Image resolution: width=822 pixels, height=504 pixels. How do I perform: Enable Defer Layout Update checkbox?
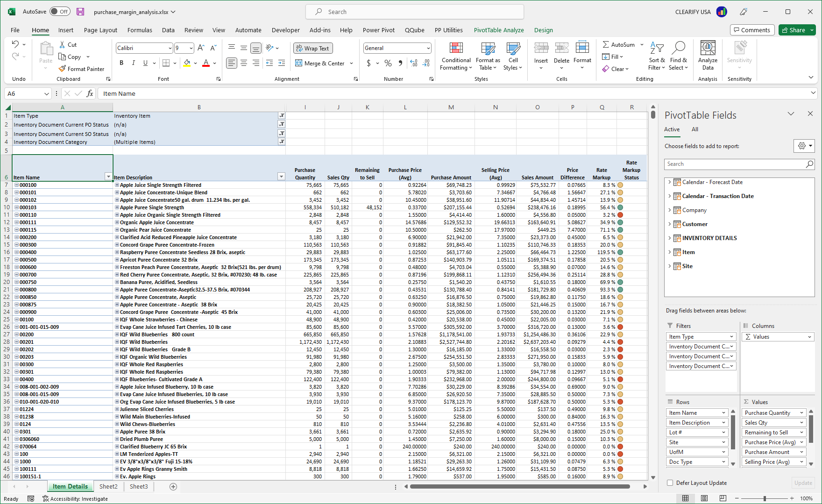point(670,483)
